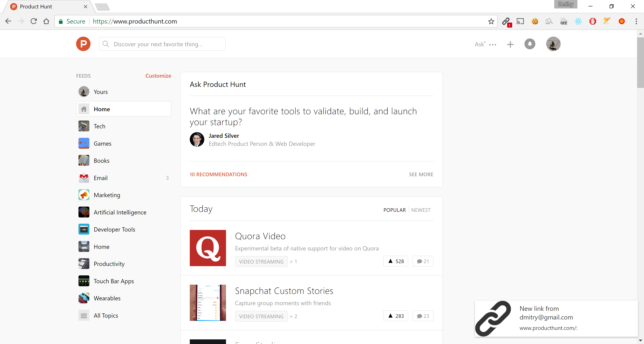Open the Chrome vertical-dots main menu
Screen dimensions: 644x344
coord(636,22)
